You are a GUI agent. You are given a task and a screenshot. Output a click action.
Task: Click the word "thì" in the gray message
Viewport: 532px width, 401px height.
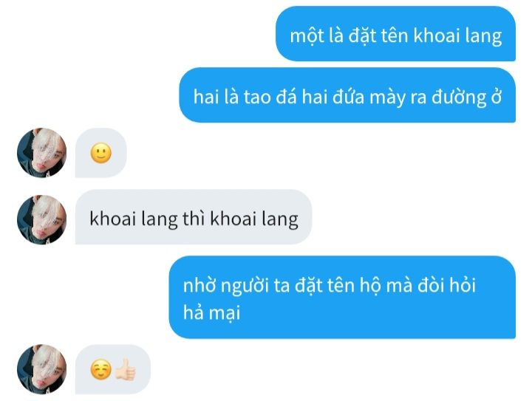pyautogui.click(x=194, y=218)
